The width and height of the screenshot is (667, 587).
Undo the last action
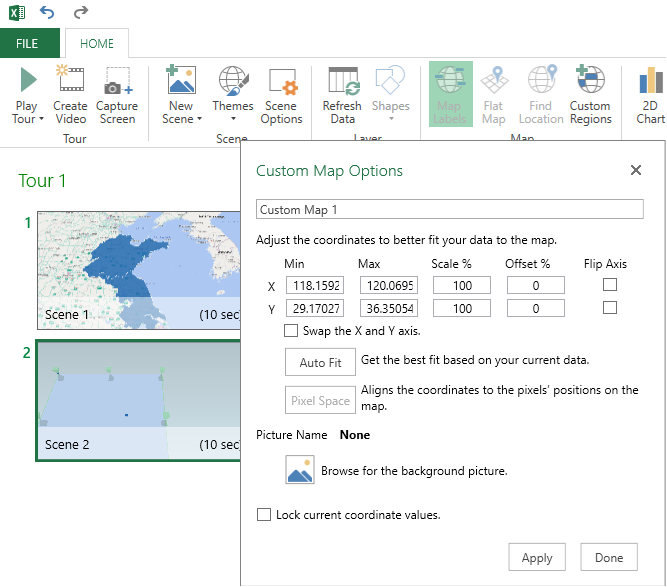47,12
